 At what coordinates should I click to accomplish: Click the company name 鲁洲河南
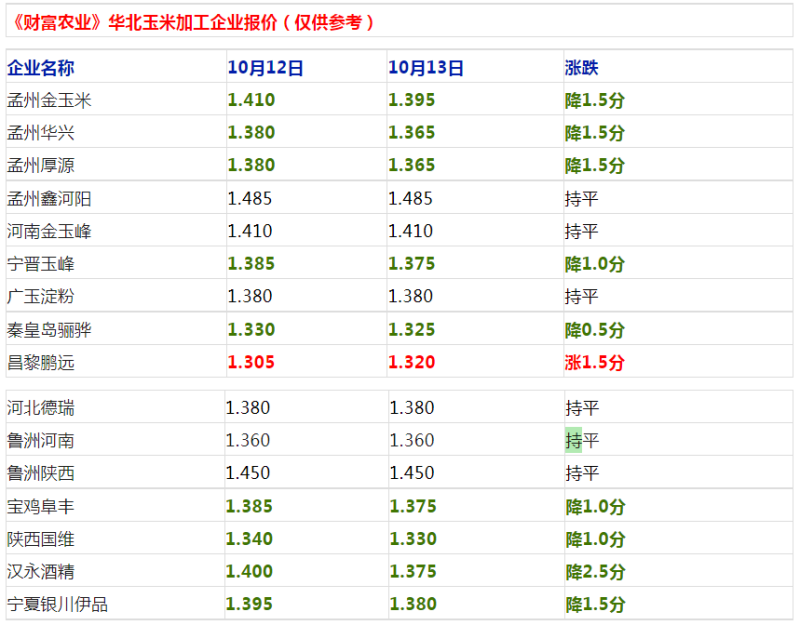pyautogui.click(x=41, y=440)
